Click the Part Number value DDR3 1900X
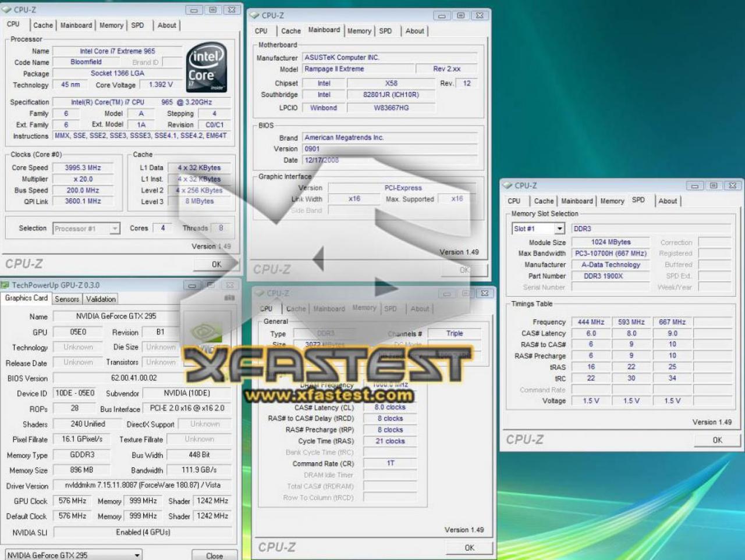 tap(611, 276)
